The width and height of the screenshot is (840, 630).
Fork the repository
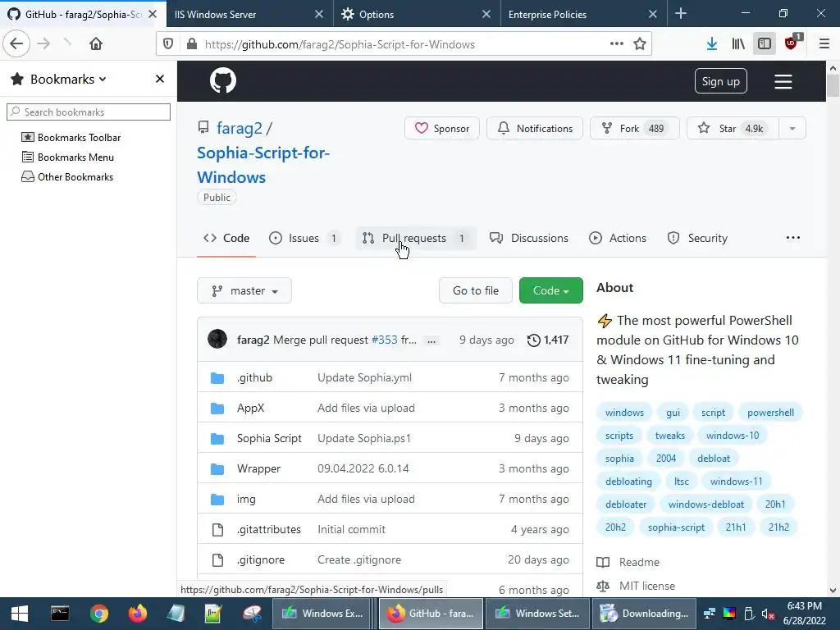point(635,129)
